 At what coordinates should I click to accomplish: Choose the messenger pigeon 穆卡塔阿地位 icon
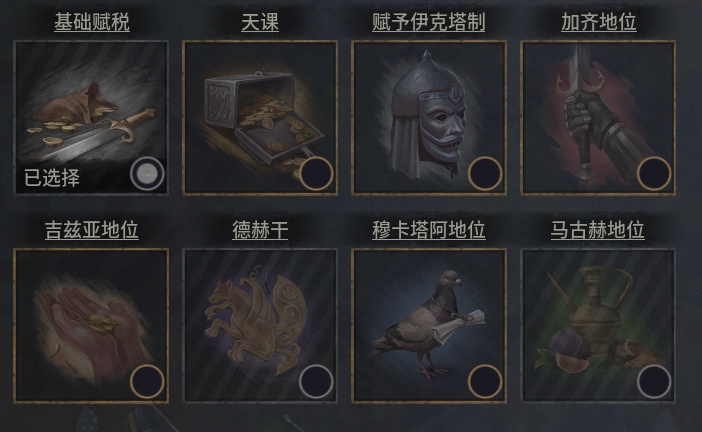coord(429,326)
